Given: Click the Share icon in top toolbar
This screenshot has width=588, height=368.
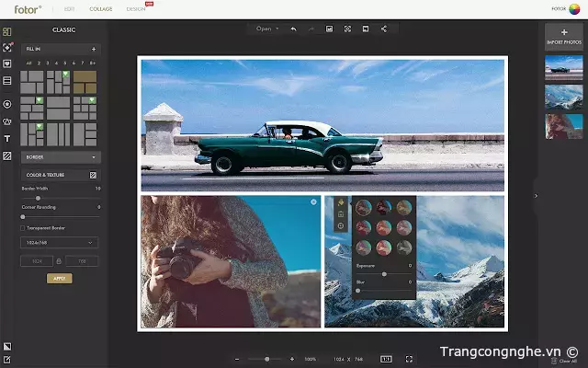Looking at the screenshot, I should (x=384, y=29).
